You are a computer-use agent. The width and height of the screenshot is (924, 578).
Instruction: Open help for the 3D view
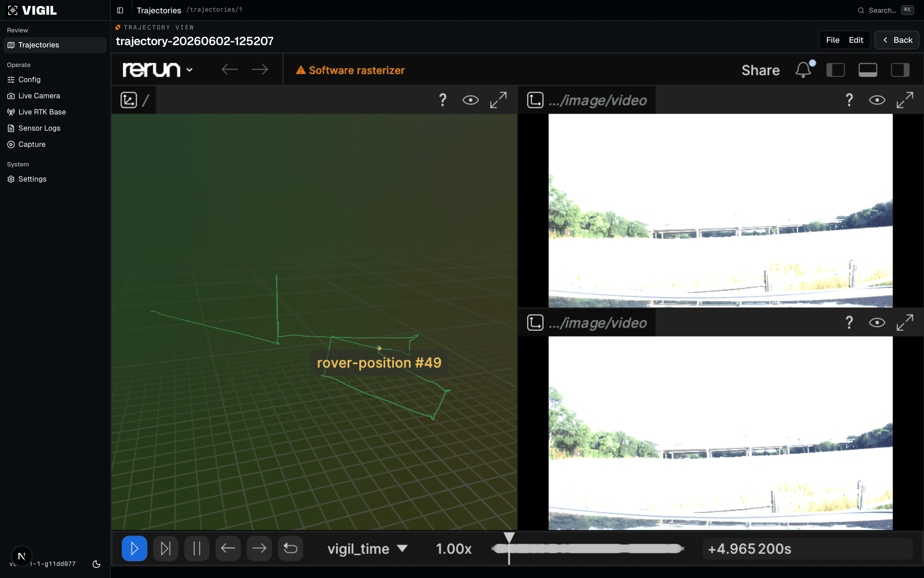pyautogui.click(x=443, y=100)
